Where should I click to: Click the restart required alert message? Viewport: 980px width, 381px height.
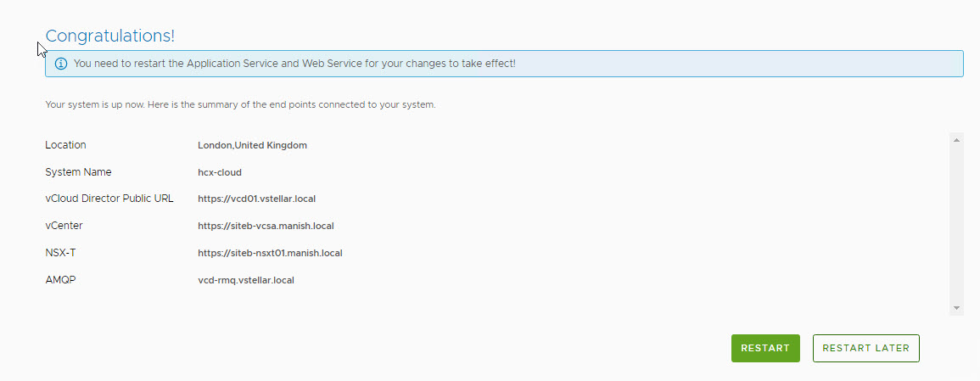tap(294, 64)
